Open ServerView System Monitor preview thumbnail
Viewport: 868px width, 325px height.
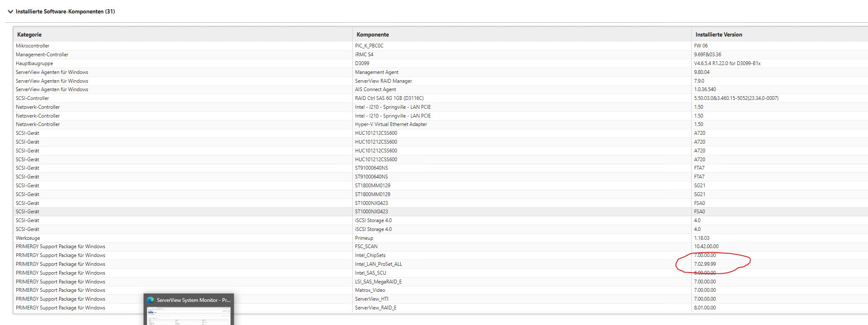click(189, 316)
